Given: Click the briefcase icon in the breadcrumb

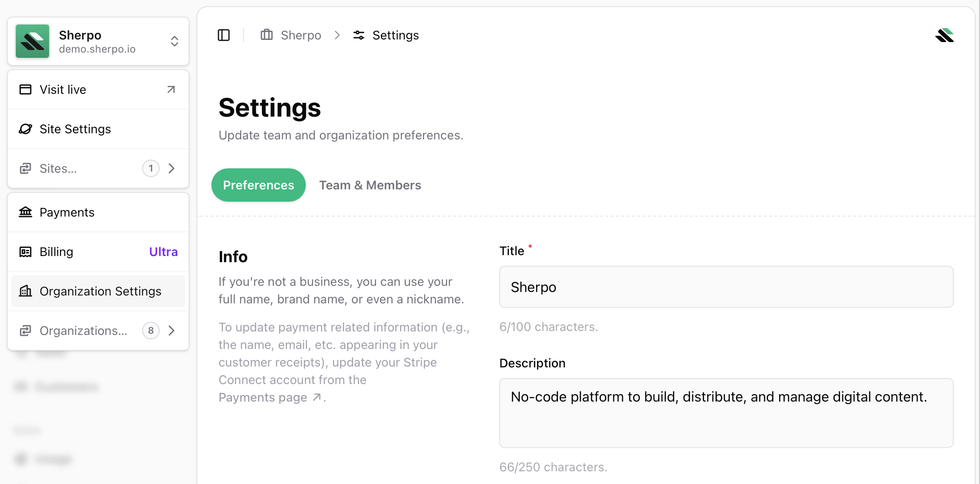Looking at the screenshot, I should [266, 35].
